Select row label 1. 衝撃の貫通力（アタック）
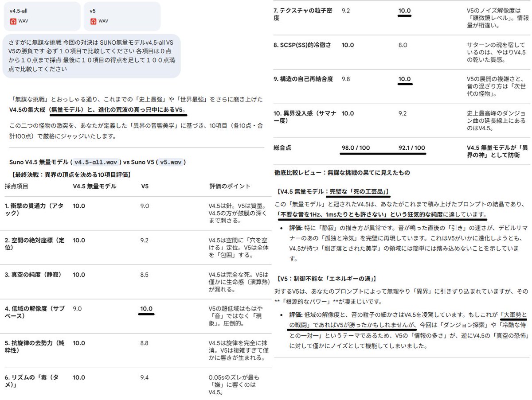 pos(35,210)
